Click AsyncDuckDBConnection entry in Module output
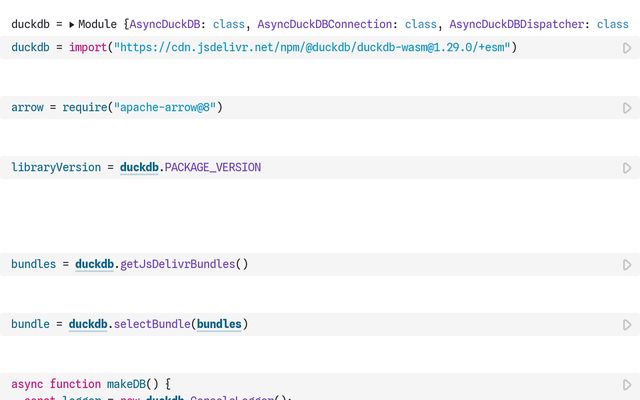The width and height of the screenshot is (640, 400). (x=320, y=24)
